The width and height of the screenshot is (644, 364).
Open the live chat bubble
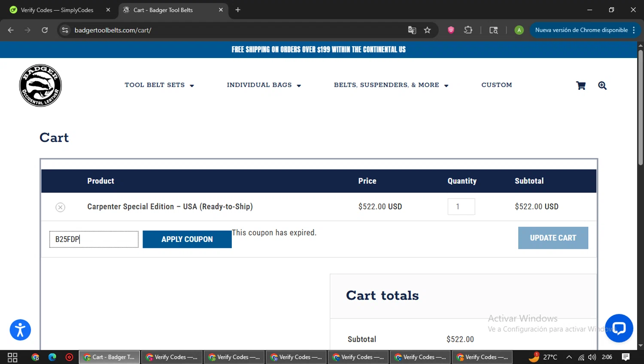pos(619,328)
